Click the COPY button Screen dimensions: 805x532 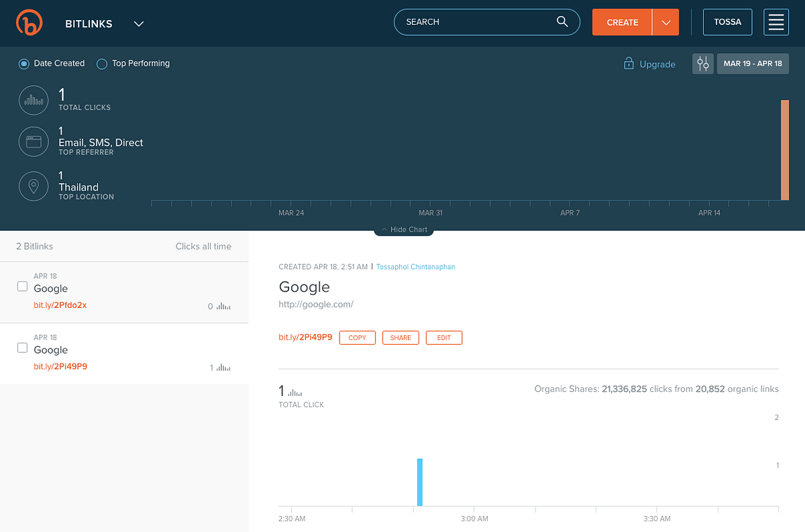pos(358,337)
